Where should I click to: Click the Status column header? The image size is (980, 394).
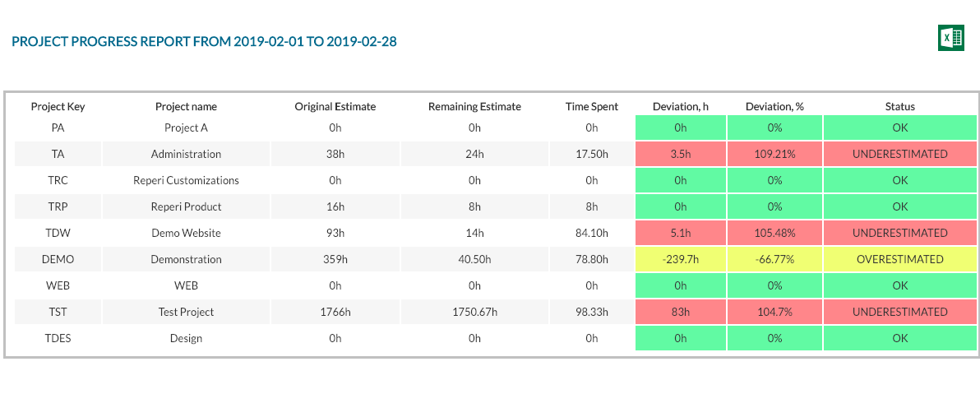899,106
